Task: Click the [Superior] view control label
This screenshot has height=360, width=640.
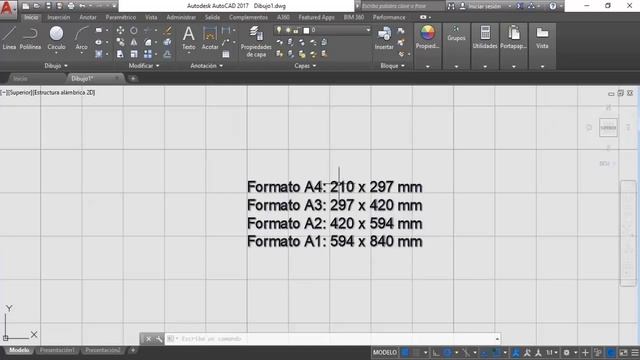Action: coord(20,93)
